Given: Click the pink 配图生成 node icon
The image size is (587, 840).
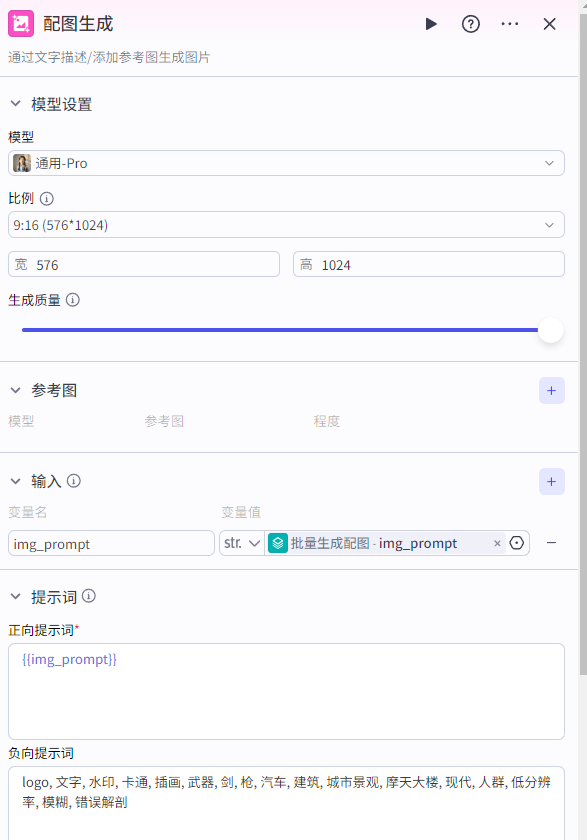Looking at the screenshot, I should tap(21, 24).
